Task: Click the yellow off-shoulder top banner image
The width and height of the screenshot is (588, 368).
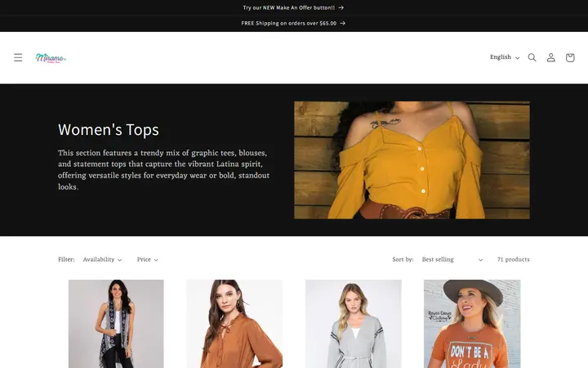Action: pos(412,160)
